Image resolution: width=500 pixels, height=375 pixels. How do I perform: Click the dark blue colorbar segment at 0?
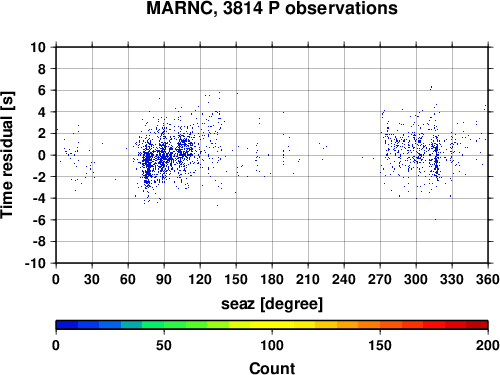(67, 325)
